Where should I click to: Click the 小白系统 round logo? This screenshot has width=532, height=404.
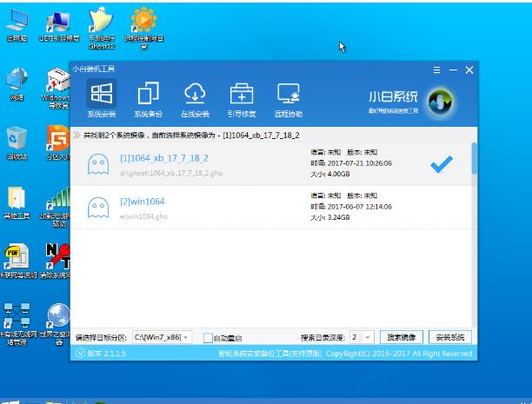(440, 102)
